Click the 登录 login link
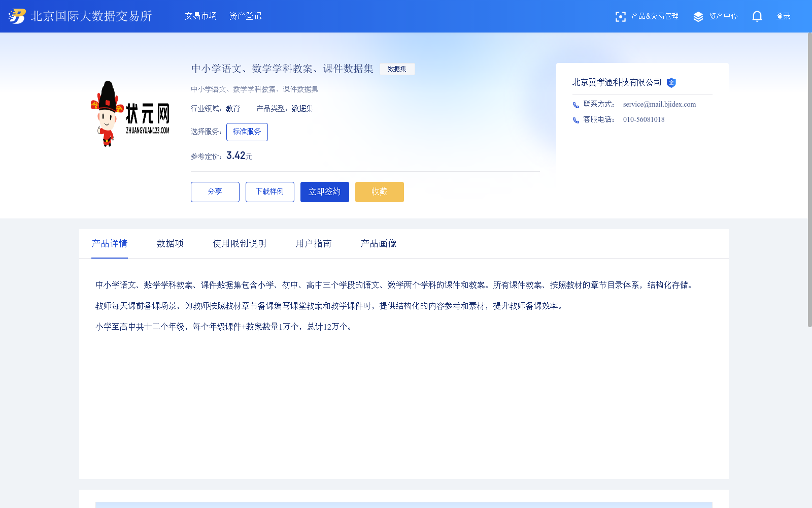Viewport: 812px width, 508px height. tap(783, 16)
